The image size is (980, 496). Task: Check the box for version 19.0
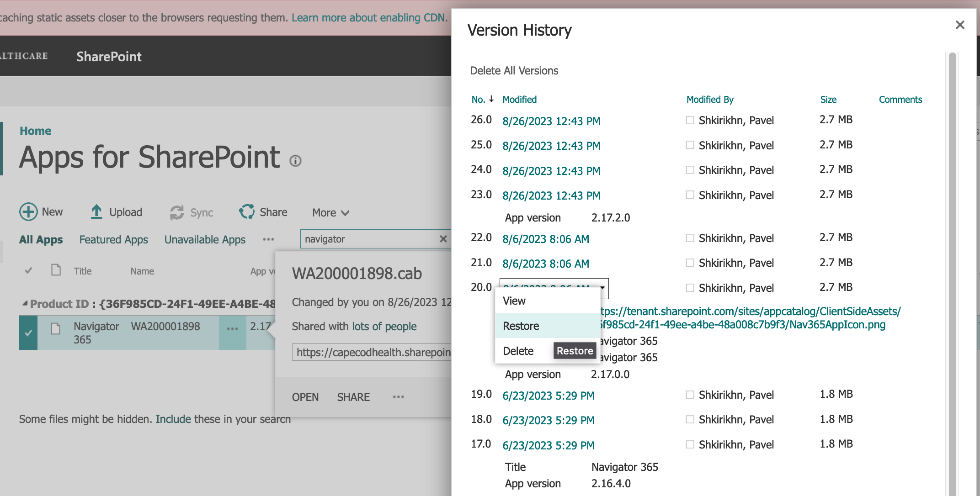click(x=690, y=395)
